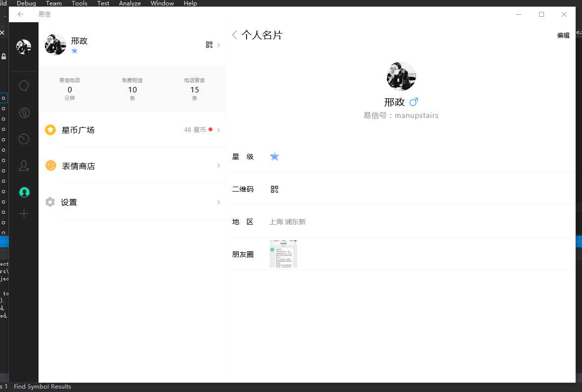The image size is (582, 392).
Task: Go back from 个人名片 page
Action: [x=235, y=35]
